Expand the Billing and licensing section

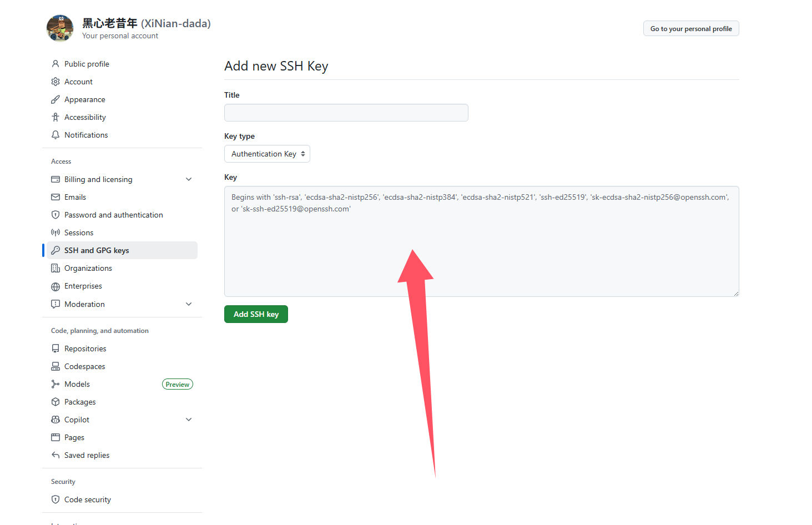(189, 179)
